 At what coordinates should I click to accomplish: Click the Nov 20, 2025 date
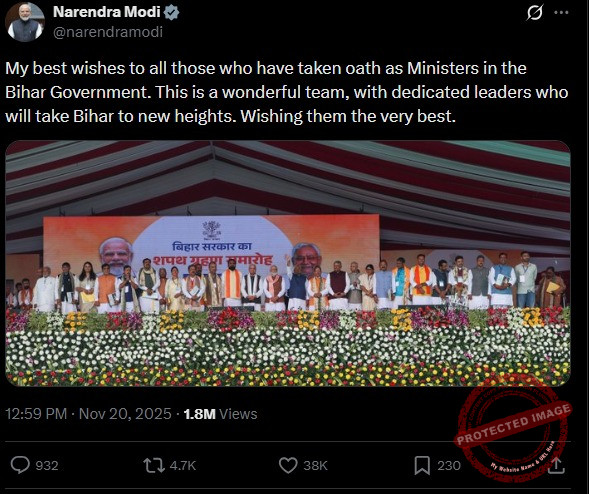click(x=125, y=414)
